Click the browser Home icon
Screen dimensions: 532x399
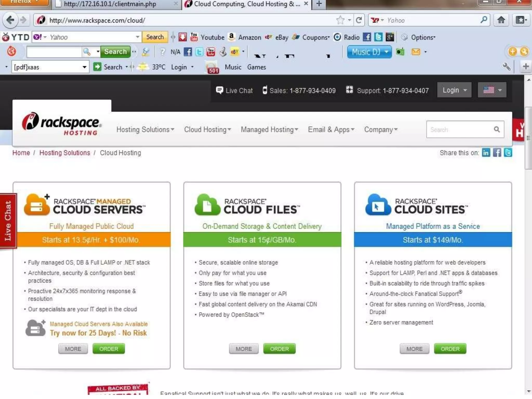point(501,20)
